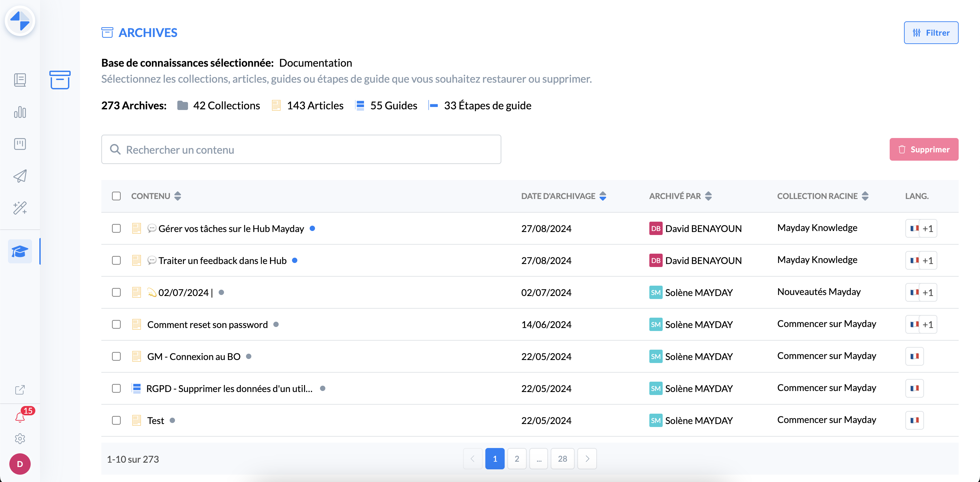The image size is (980, 482).
Task: Select the archive box icon in secondary sidebar
Action: pos(60,80)
